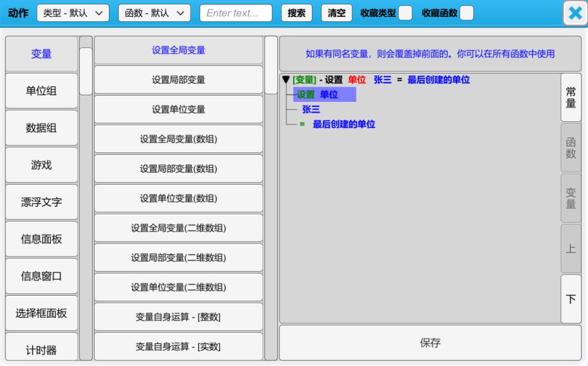Collapse the [变量] tree node triangle

click(286, 80)
